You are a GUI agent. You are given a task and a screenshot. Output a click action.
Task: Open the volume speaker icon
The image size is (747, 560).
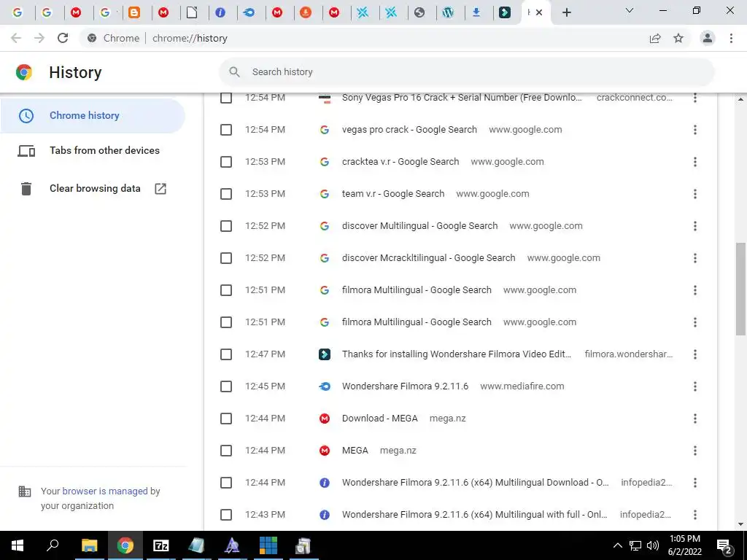coord(653,545)
